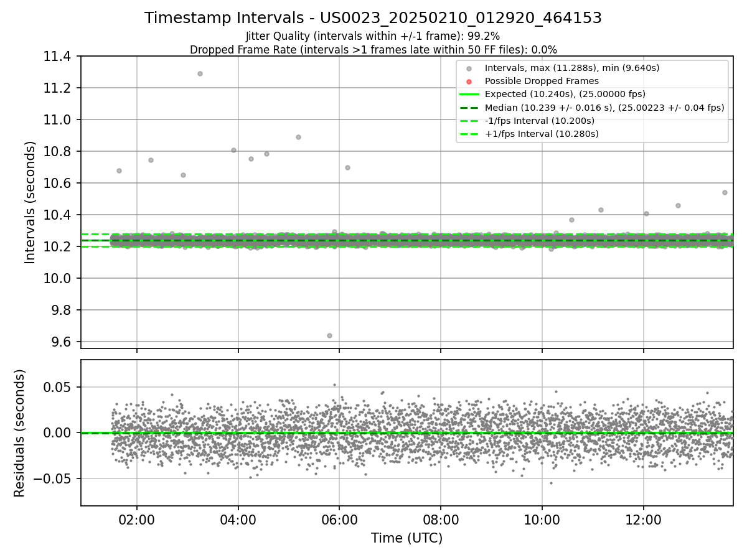Select the "Dropped Frame Rate" 0.0% subtitle line
747x560 pixels.
pos(373,49)
